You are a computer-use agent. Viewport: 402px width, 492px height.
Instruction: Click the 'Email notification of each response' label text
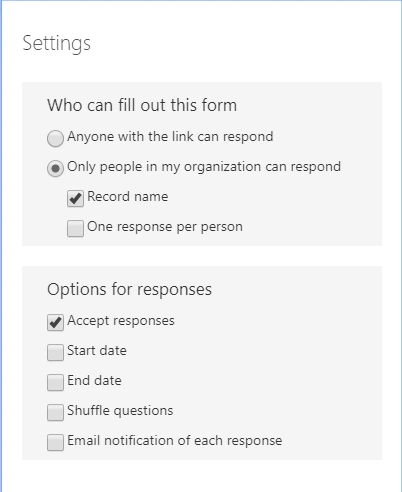click(x=175, y=441)
